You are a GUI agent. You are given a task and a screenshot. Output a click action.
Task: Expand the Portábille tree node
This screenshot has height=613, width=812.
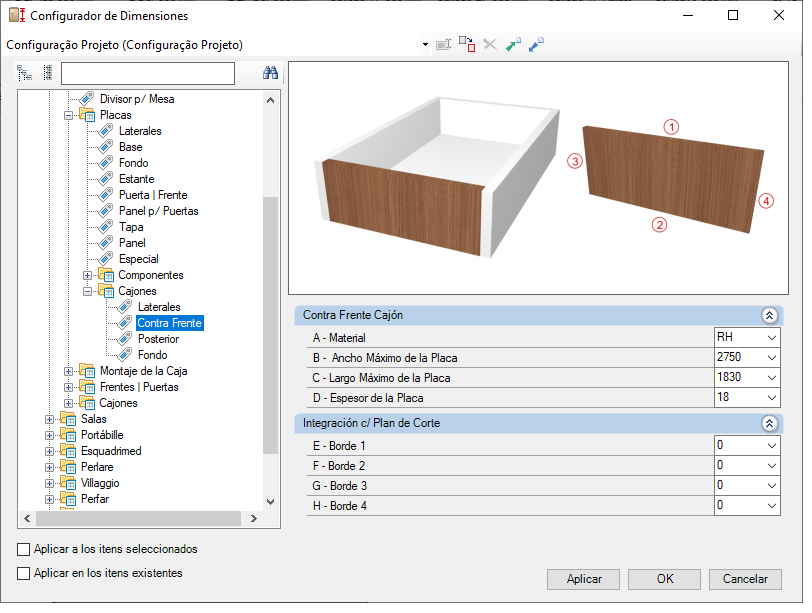point(49,435)
